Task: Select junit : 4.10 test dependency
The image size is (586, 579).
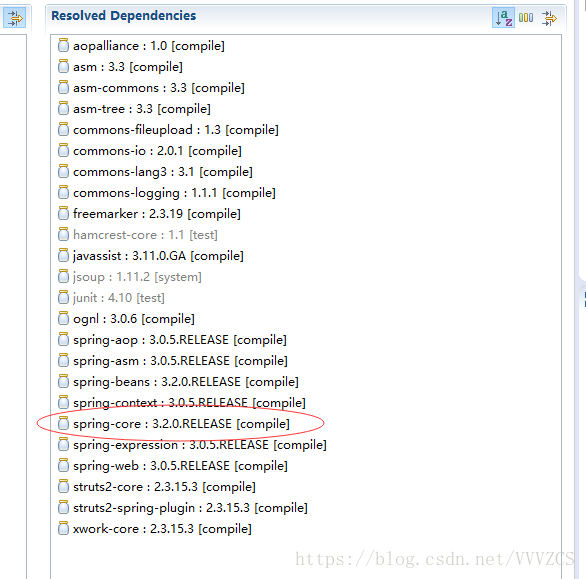Action: tap(111, 298)
